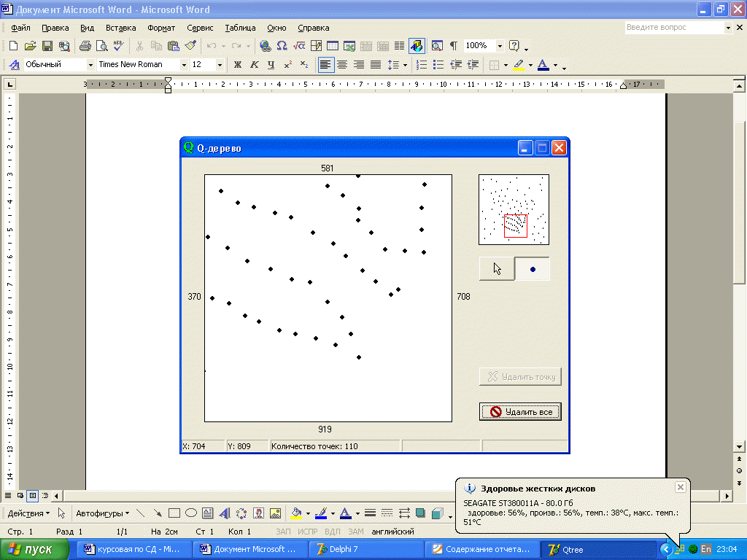This screenshot has height=560, width=747.
Task: Insert a text box from drawing toolbar
Action: pos(208,513)
